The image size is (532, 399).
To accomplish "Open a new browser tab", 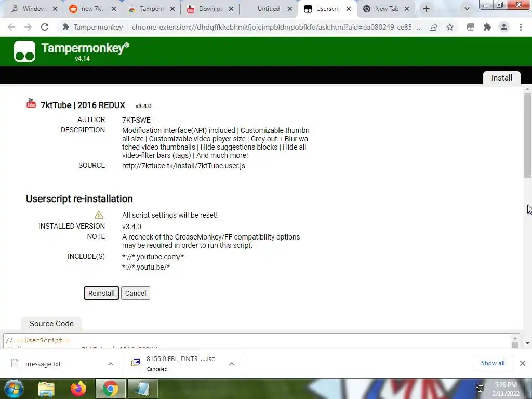I will (x=427, y=9).
